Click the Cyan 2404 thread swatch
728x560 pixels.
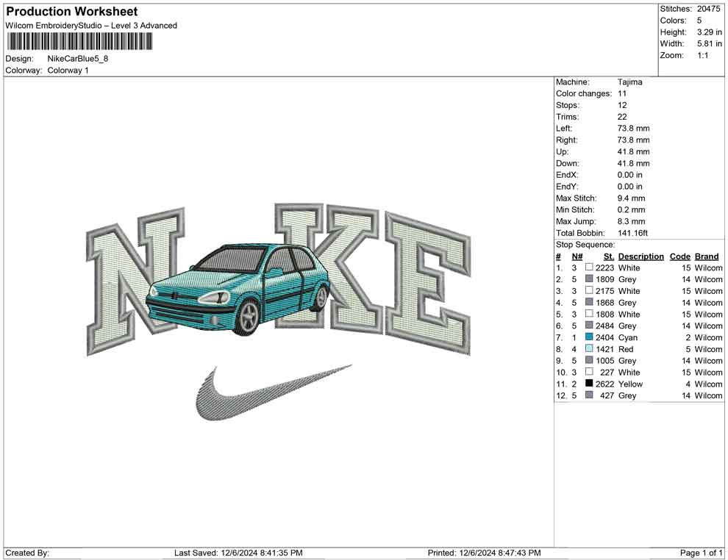coord(588,337)
